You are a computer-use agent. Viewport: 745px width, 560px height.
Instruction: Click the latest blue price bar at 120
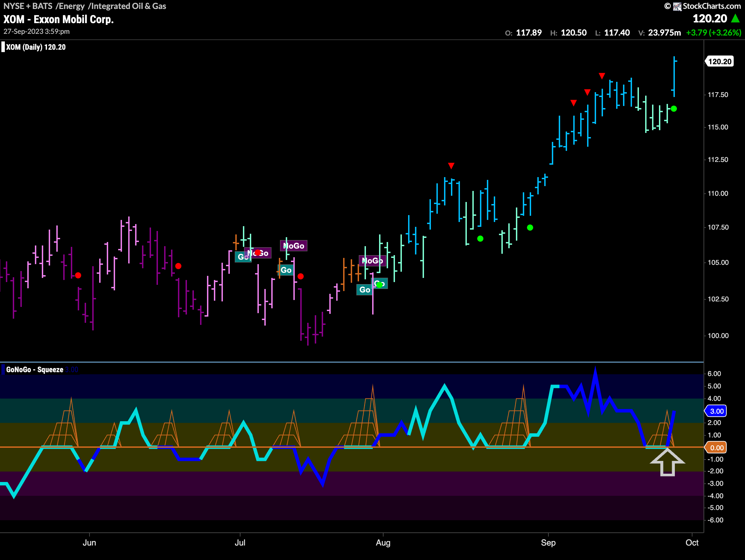click(x=674, y=77)
